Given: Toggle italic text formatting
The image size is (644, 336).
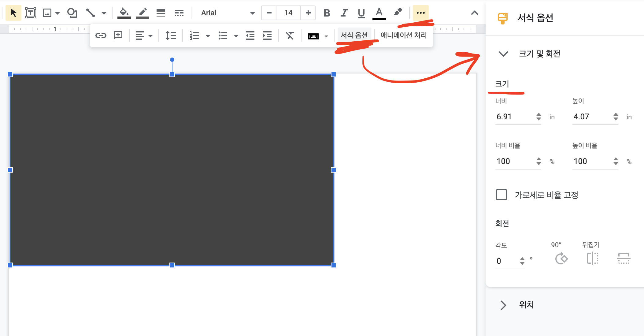Looking at the screenshot, I should pyautogui.click(x=344, y=13).
